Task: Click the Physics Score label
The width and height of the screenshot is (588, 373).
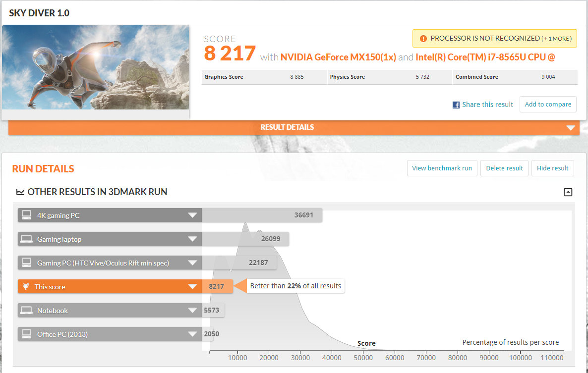Action: click(347, 77)
